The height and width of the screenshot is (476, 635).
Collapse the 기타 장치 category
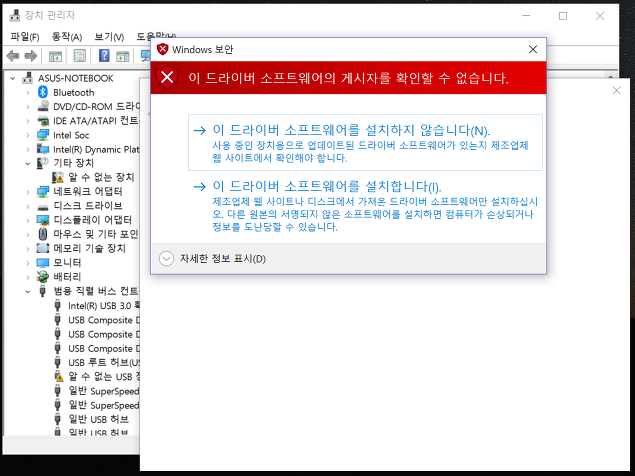pyautogui.click(x=28, y=163)
